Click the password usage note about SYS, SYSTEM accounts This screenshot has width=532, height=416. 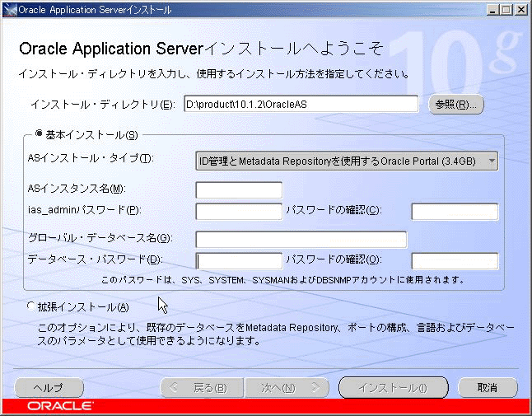click(282, 280)
